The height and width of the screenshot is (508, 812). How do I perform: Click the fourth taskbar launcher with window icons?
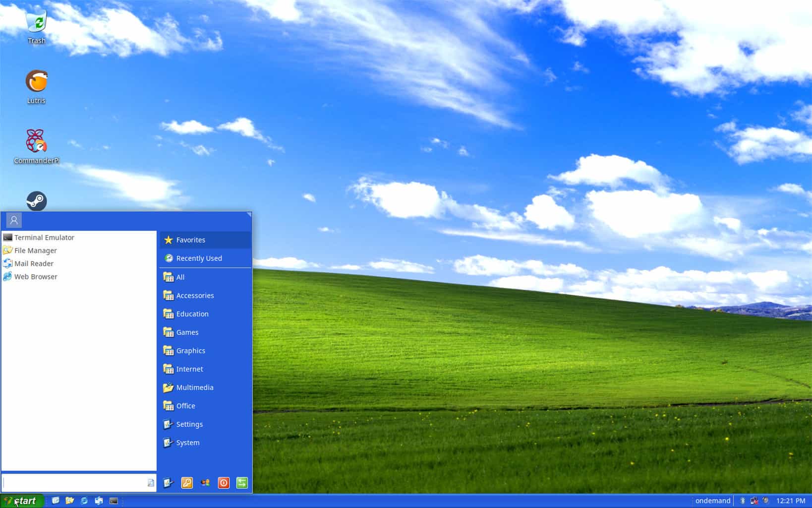click(99, 501)
